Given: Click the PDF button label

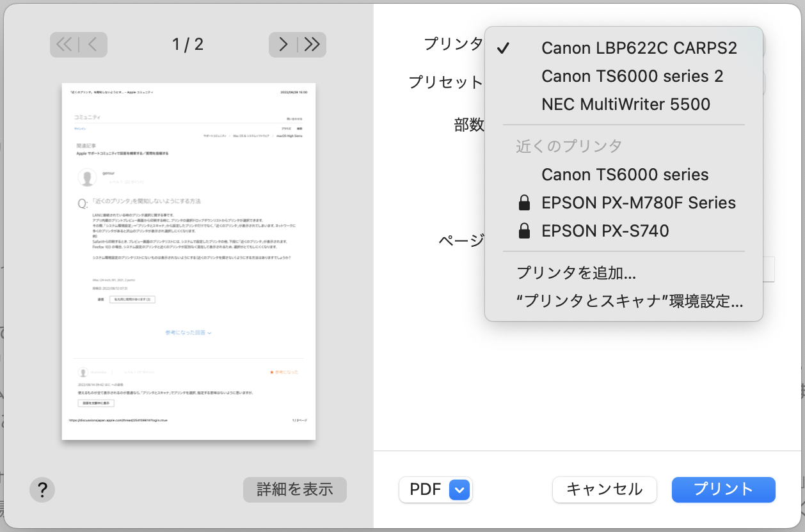Looking at the screenshot, I should 426,490.
